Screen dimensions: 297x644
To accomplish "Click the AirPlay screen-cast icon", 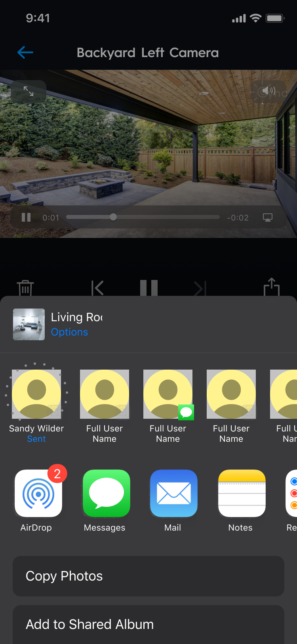I will pyautogui.click(x=268, y=217).
